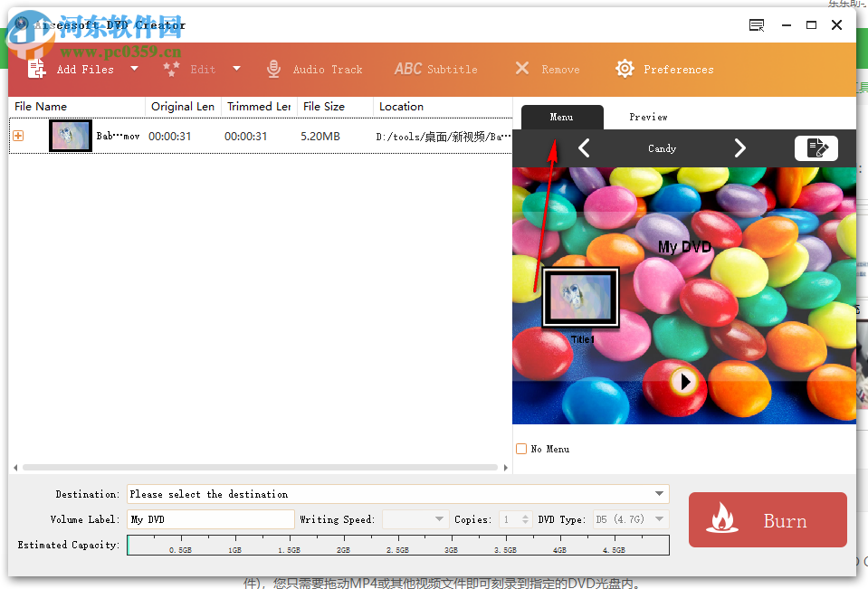
Task: Click the play button on DVD menu preview
Action: pos(685,381)
